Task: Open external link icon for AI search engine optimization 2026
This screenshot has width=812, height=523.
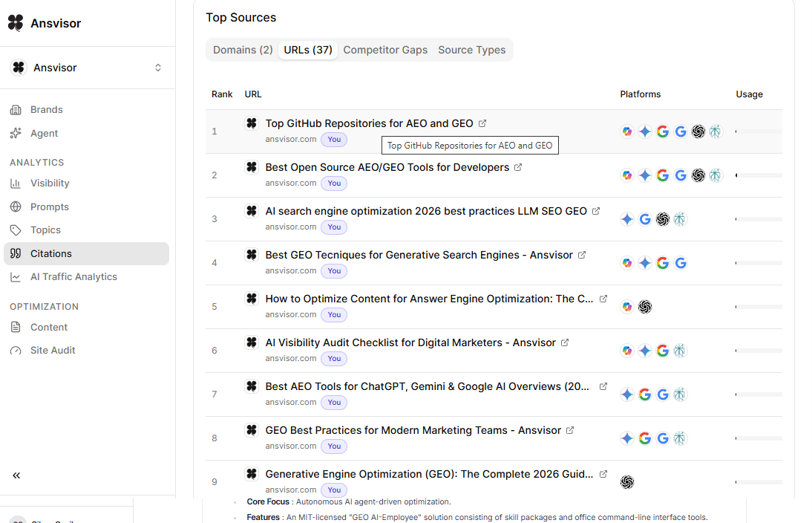Action: pos(596,211)
